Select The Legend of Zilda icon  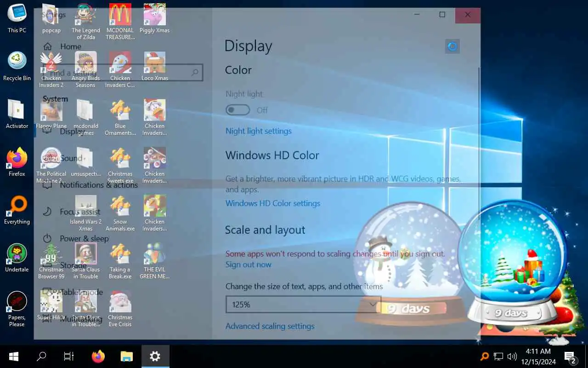tap(86, 21)
